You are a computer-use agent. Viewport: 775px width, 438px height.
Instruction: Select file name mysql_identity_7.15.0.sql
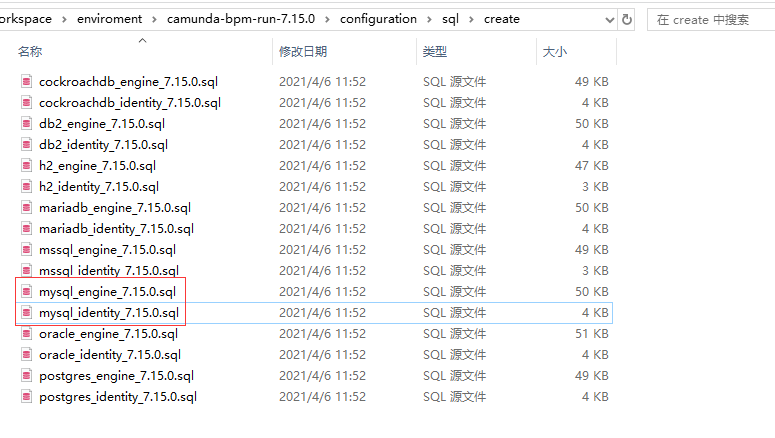(x=109, y=312)
